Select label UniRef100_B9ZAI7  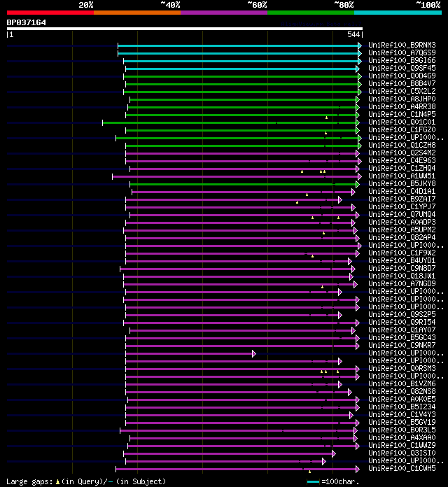tap(402, 199)
